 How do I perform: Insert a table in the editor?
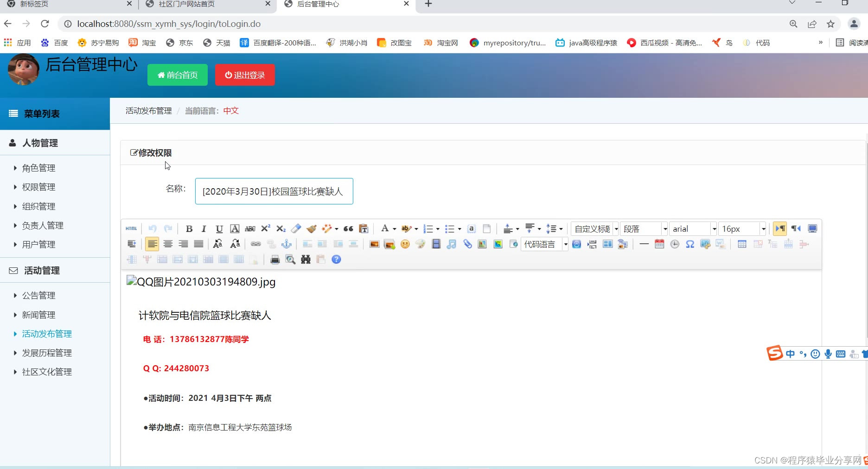742,244
